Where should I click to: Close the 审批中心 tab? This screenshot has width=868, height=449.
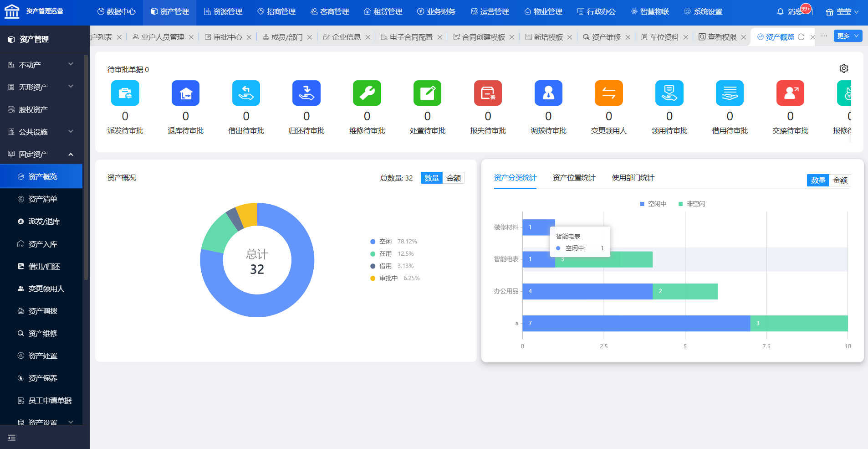(x=249, y=37)
